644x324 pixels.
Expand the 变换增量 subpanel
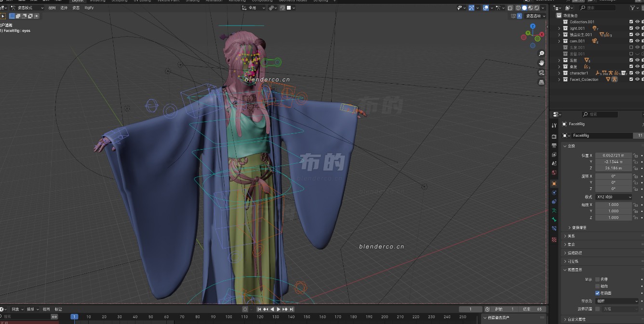[x=577, y=227]
